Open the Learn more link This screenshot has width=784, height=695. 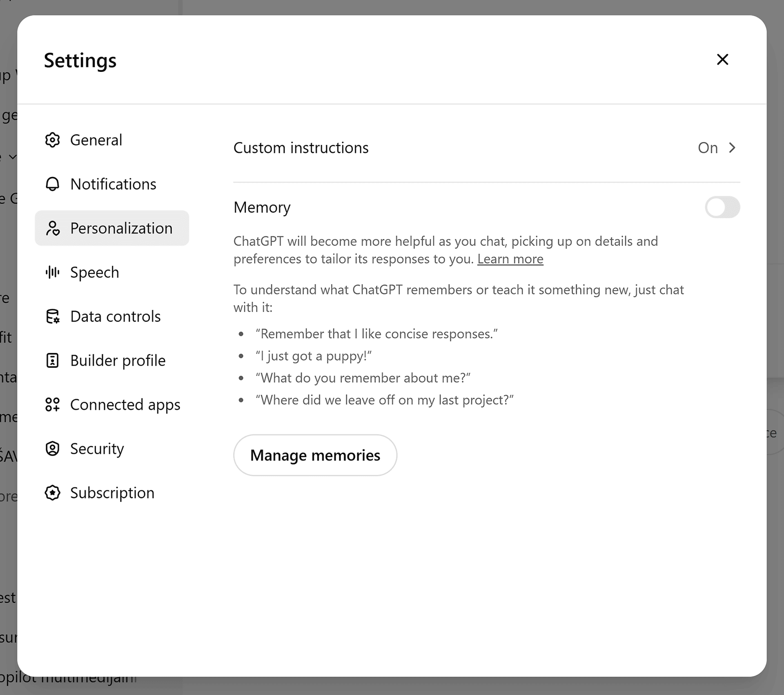[510, 259]
